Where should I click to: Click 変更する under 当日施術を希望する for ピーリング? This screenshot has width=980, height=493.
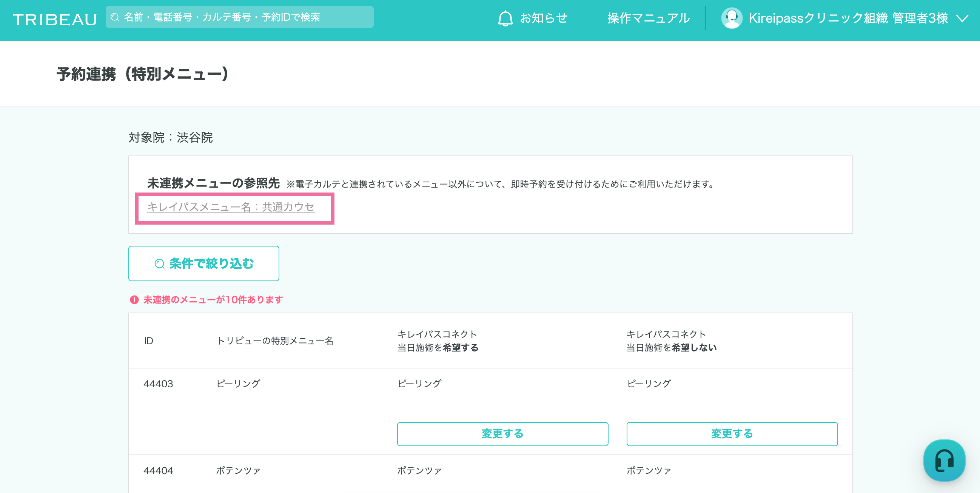point(502,434)
